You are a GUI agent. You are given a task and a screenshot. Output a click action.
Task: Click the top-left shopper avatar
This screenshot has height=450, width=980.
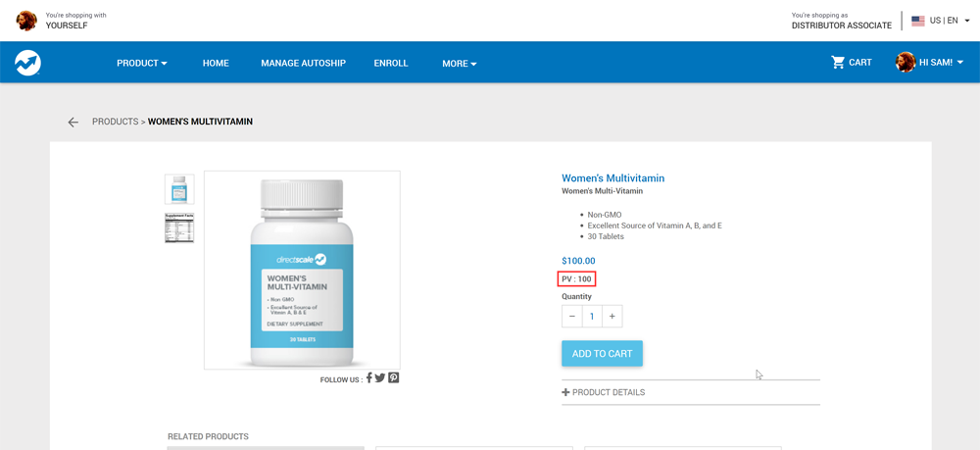(26, 21)
